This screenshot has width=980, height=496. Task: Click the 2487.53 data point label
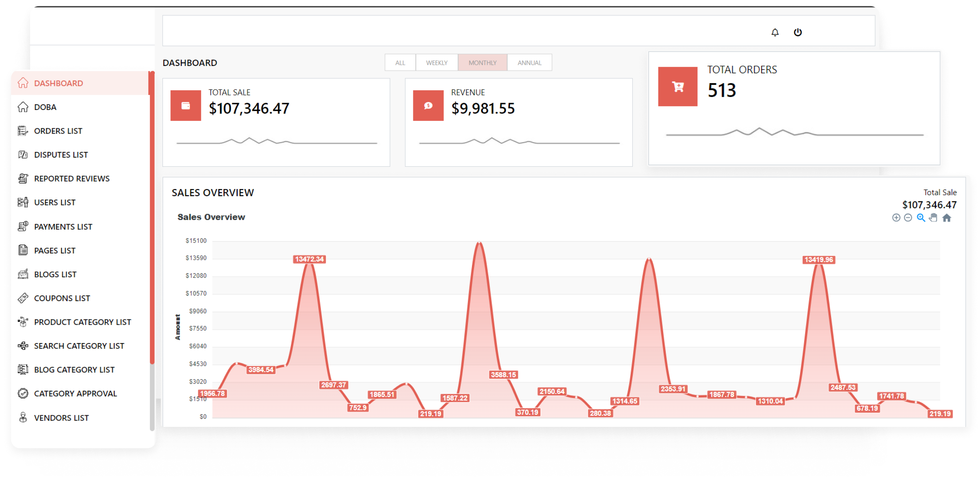click(843, 387)
